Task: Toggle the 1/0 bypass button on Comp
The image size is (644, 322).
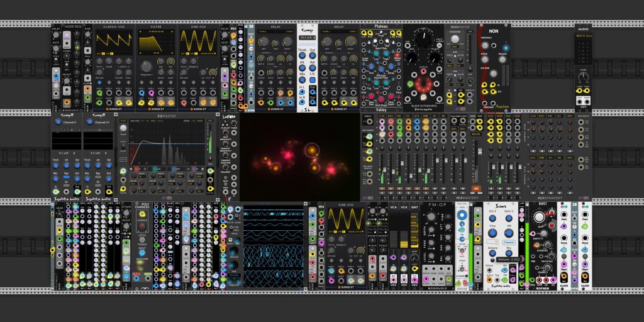Action: tap(313, 80)
